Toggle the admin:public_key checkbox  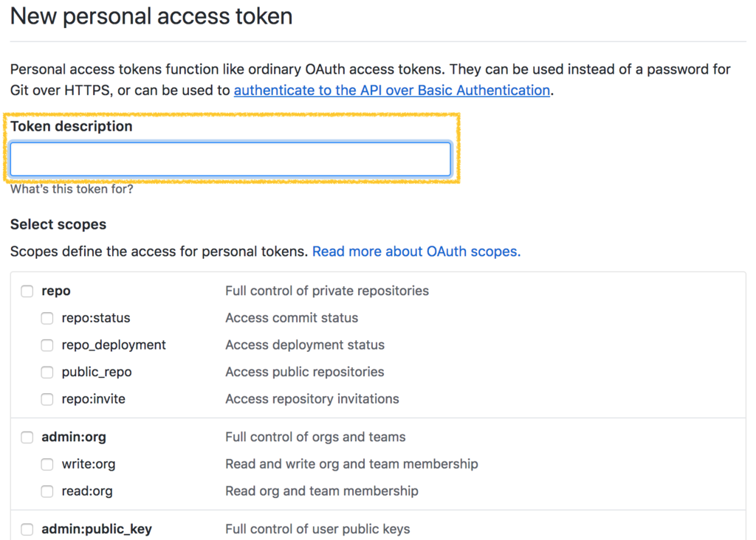point(27,530)
